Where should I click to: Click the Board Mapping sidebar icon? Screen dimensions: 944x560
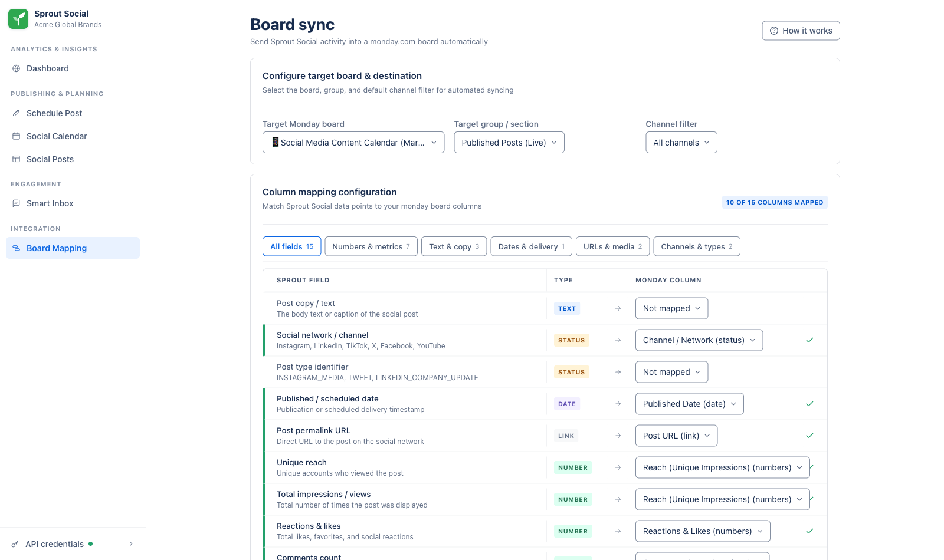point(17,248)
